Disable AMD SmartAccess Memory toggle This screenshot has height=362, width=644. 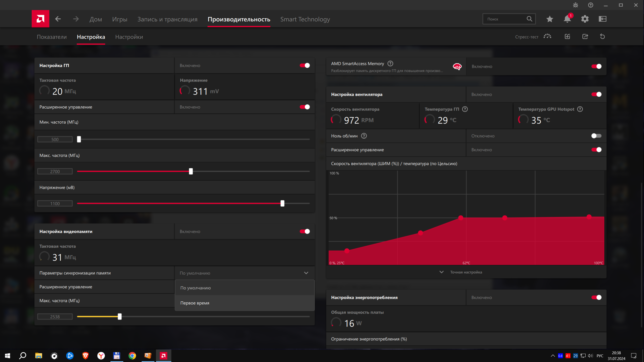(596, 66)
